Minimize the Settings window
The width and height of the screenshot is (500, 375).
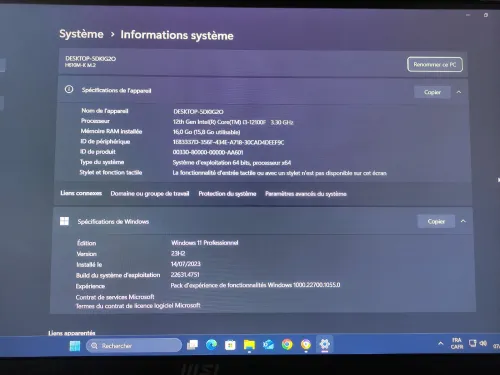tap(468, 15)
